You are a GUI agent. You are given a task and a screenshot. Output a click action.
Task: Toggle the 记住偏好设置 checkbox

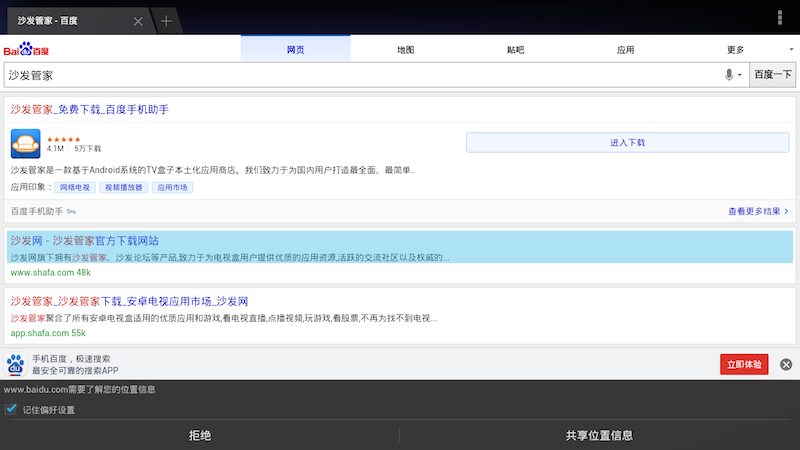pos(11,409)
